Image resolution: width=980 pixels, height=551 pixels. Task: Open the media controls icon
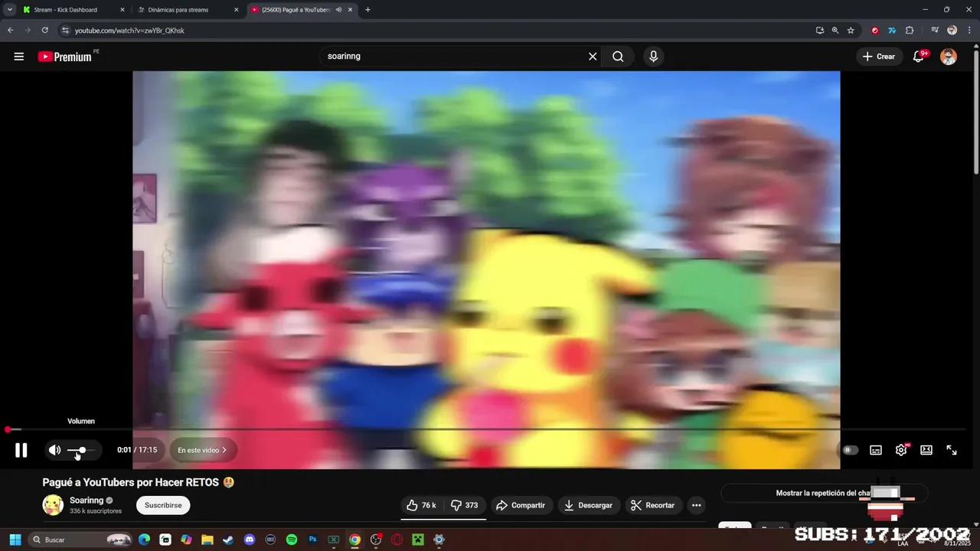[x=935, y=31]
